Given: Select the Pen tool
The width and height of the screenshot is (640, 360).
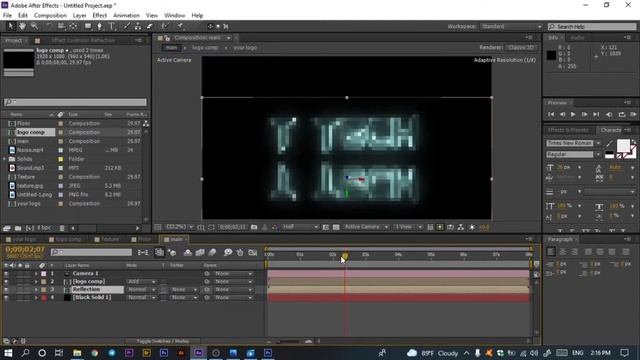Looking at the screenshot, I should tap(100, 26).
